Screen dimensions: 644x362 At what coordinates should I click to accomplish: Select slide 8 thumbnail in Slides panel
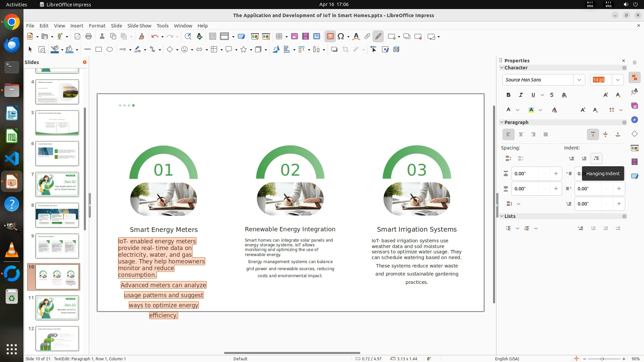point(57,215)
